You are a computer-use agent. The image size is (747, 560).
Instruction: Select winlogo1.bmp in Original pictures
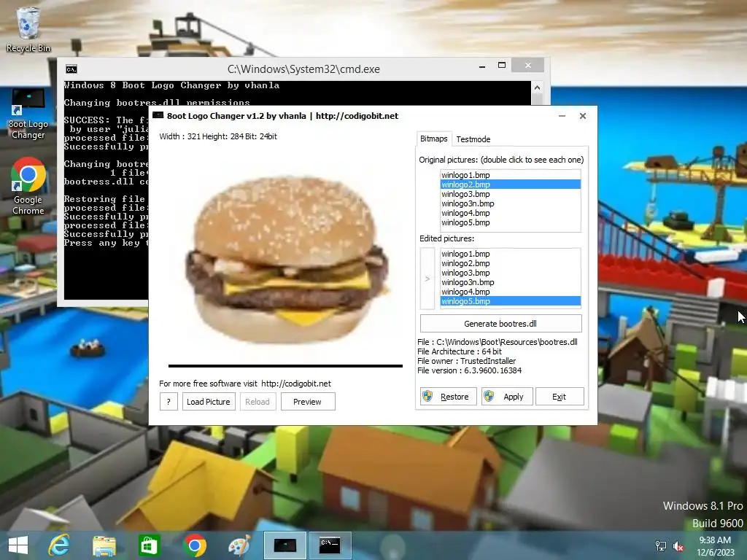click(x=510, y=175)
